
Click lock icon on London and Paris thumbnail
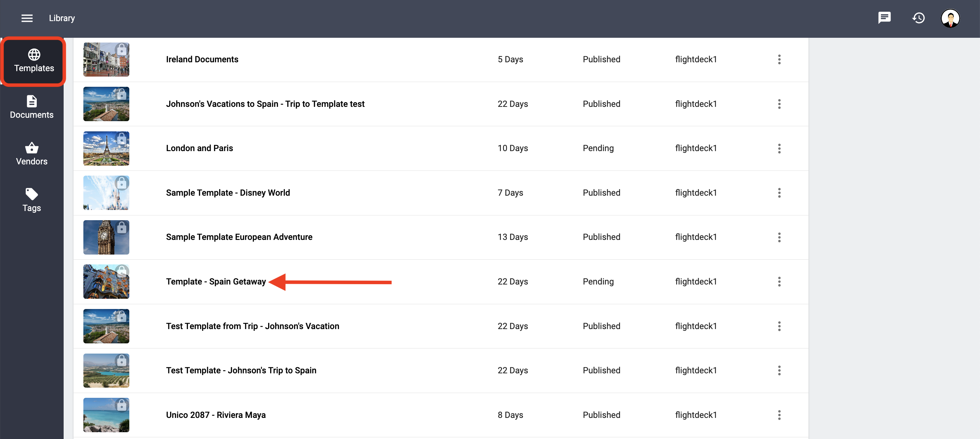pyautogui.click(x=121, y=139)
